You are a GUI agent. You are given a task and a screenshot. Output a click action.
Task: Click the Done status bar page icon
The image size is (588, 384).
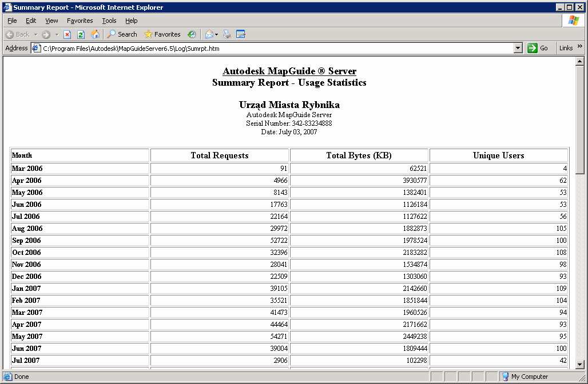(7, 377)
